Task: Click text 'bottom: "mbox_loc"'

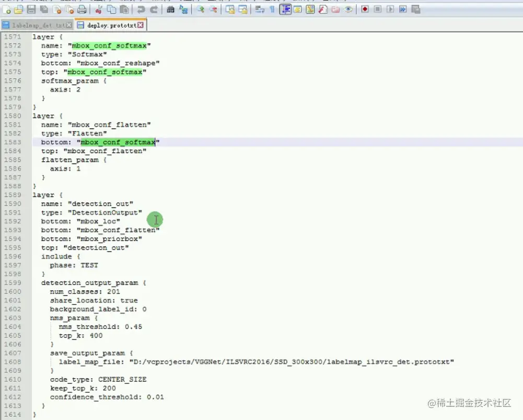Action: pyautogui.click(x=80, y=221)
